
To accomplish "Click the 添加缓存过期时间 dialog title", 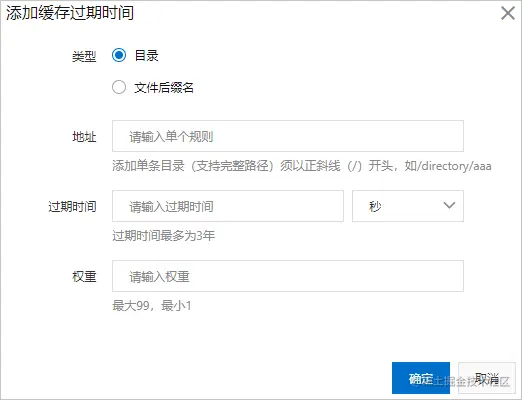I will [70, 13].
